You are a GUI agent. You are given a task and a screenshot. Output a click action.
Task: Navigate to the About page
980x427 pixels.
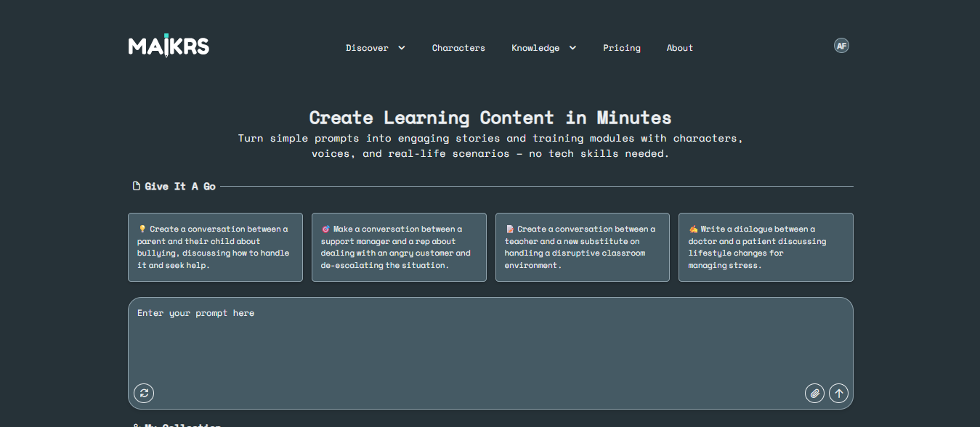680,48
